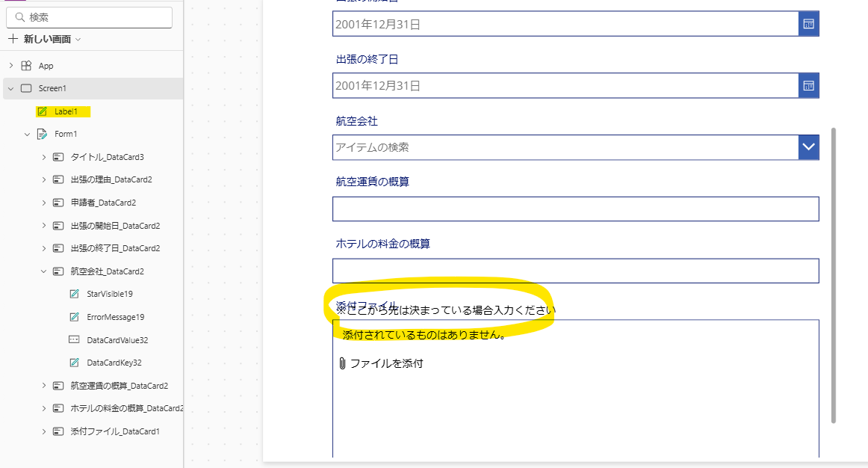Select 出張の終了日_DataCard2 tree item
Viewport: 868px width, 468px height.
tap(115, 248)
